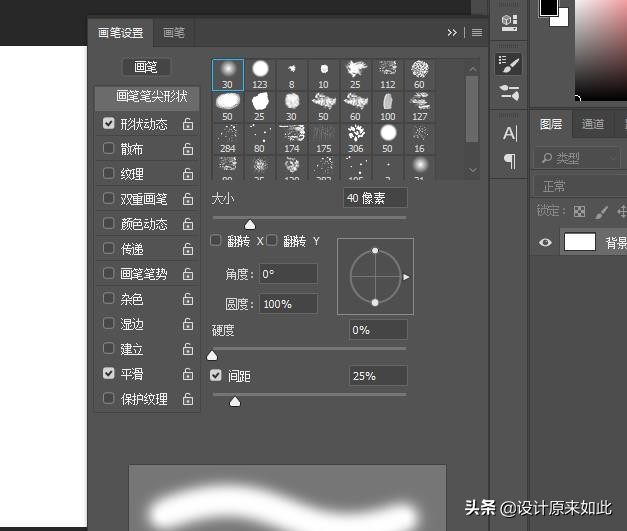The width and height of the screenshot is (627, 531).
Task: Click the brush angle circle control
Action: click(375, 277)
